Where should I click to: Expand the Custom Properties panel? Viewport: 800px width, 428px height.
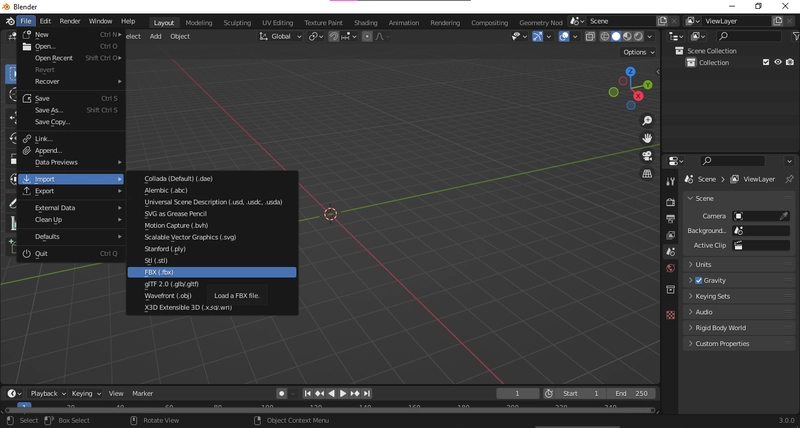[738, 344]
